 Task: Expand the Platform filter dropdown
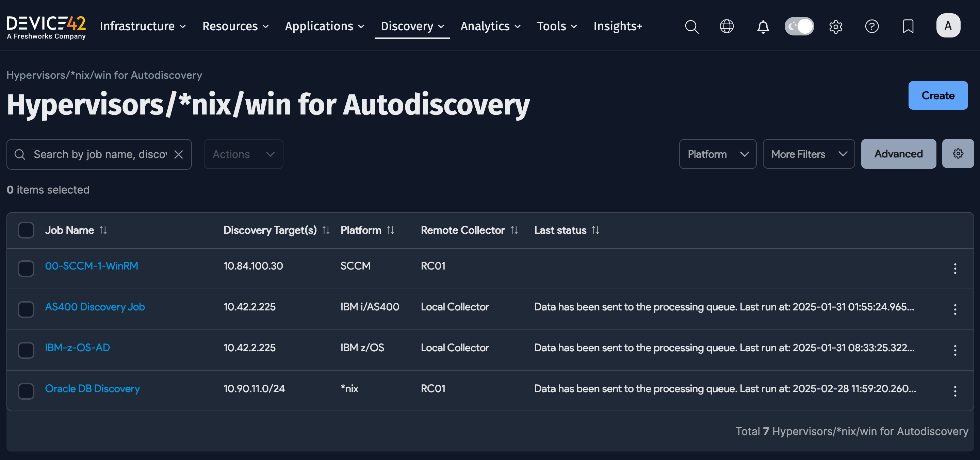718,154
